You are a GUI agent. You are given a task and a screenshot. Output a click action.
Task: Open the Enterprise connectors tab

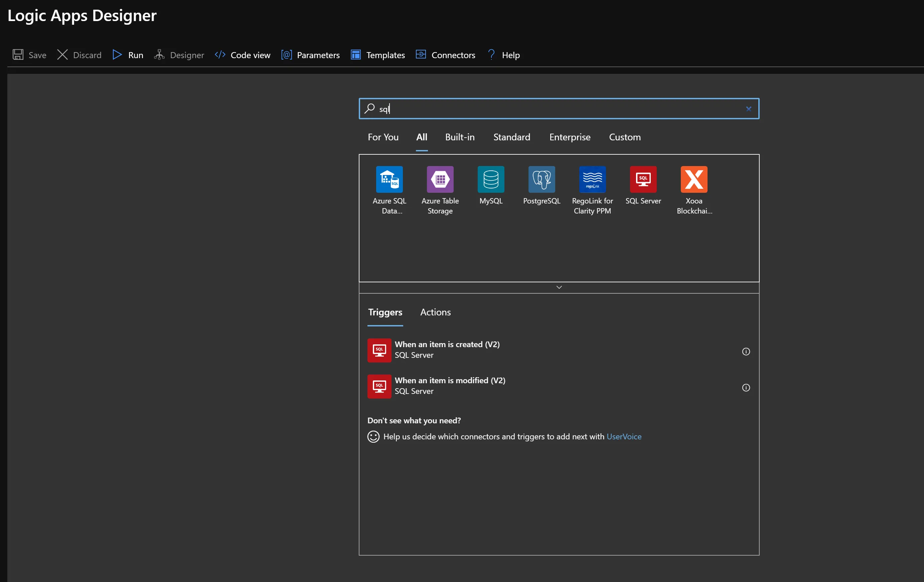(570, 137)
